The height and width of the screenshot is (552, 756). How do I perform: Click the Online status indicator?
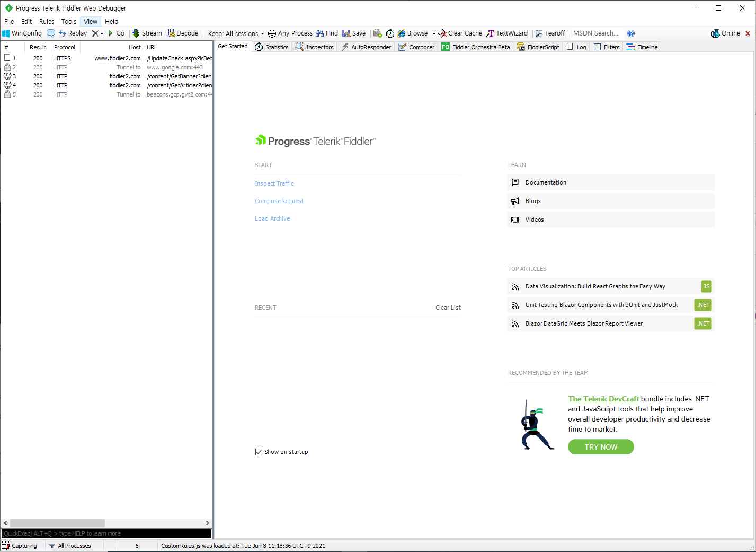tap(726, 33)
